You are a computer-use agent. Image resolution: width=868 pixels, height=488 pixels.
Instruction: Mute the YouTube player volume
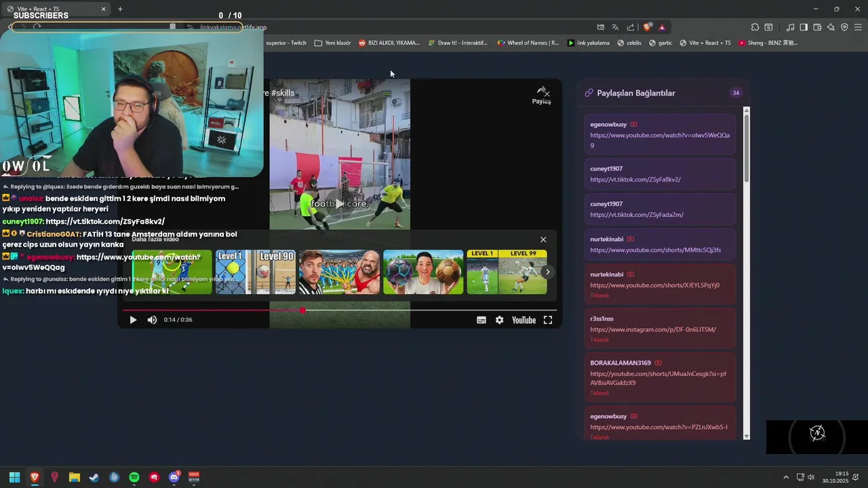click(152, 320)
